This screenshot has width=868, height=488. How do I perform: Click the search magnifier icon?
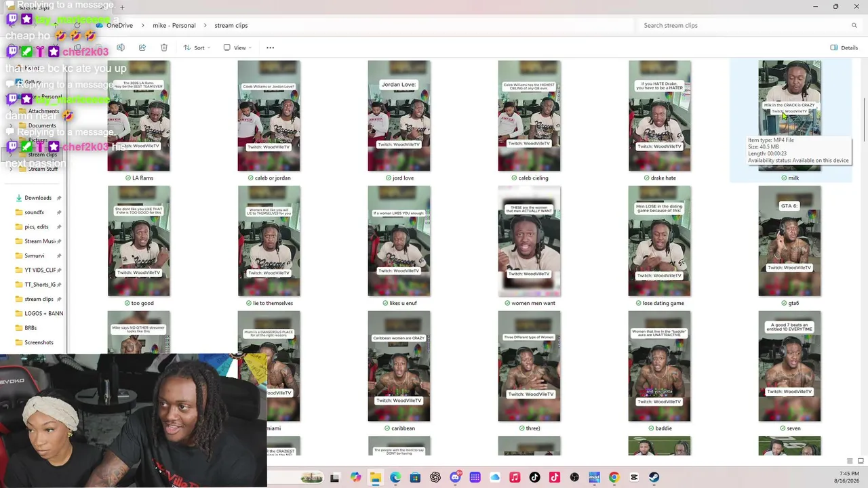click(x=854, y=26)
